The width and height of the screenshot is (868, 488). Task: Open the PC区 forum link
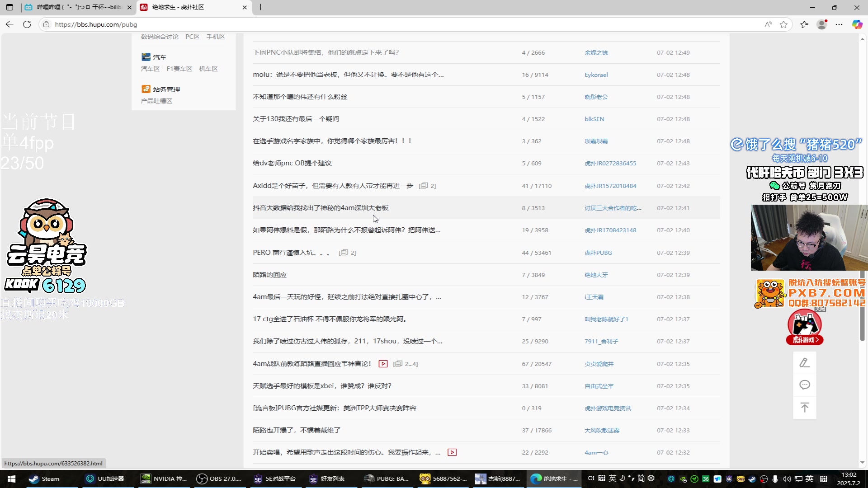tap(192, 37)
